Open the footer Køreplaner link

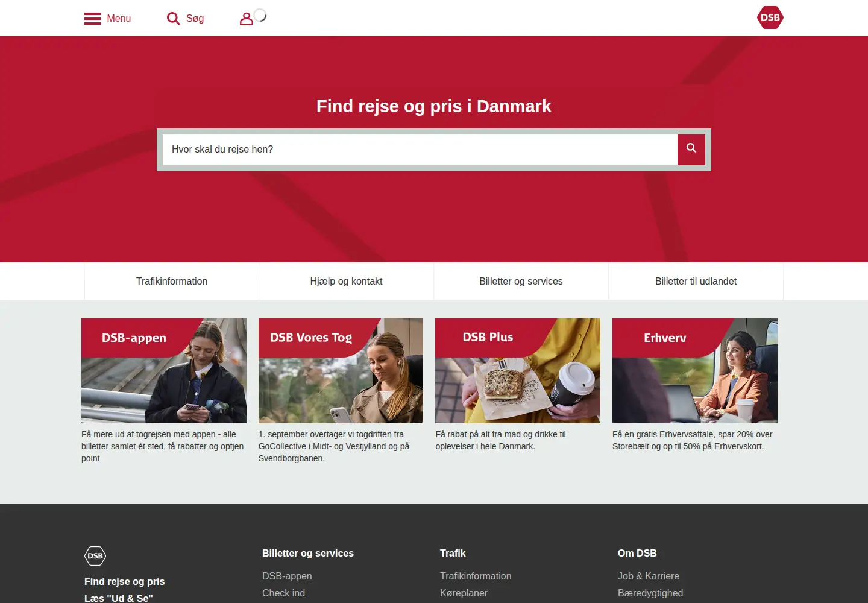(464, 593)
